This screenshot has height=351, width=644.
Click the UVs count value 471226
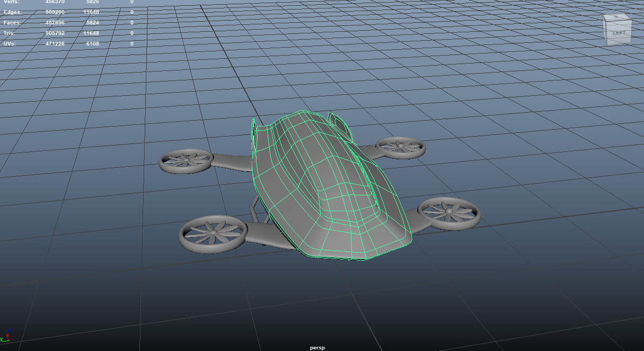pos(55,44)
